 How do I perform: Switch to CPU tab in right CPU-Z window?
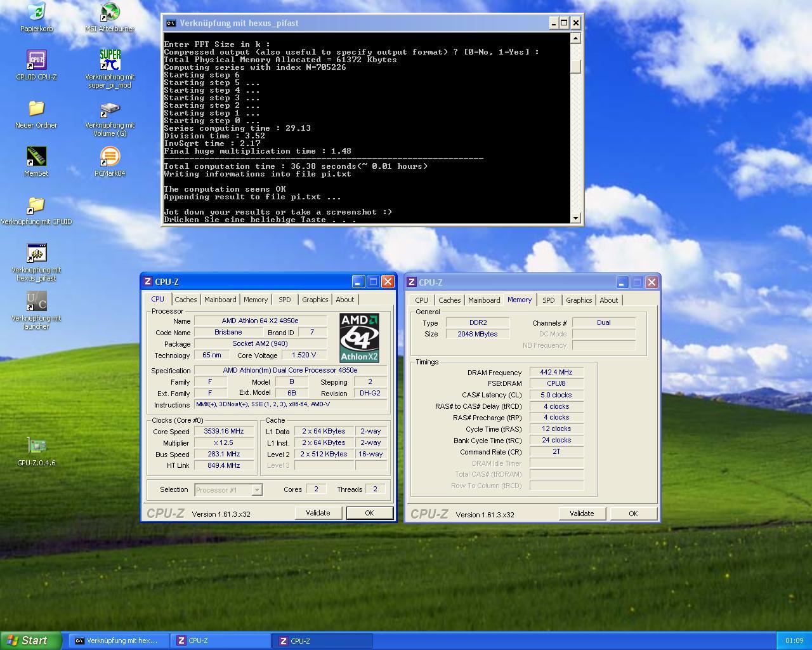coord(421,300)
